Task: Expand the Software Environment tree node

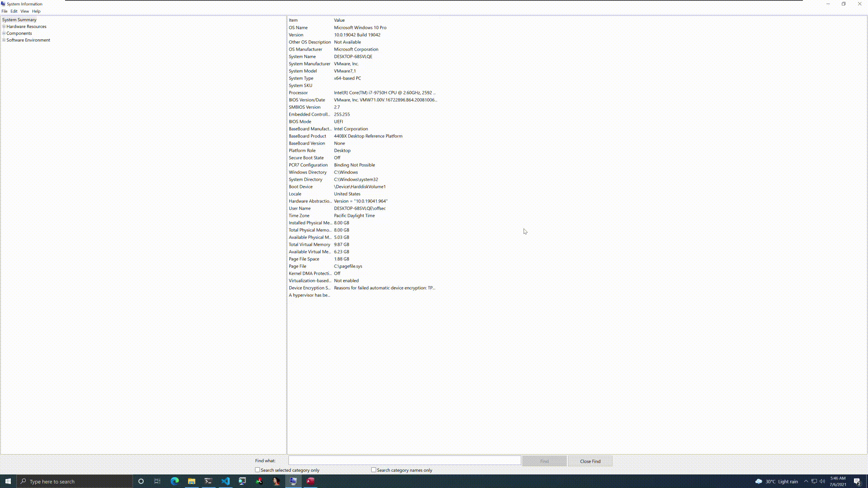Action: pyautogui.click(x=4, y=40)
